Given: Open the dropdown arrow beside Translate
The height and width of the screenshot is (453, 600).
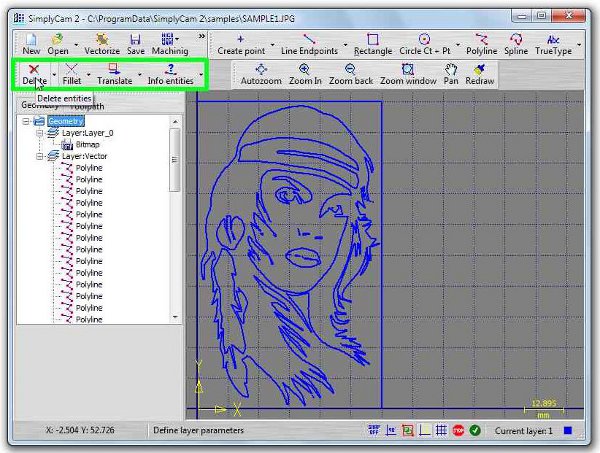Looking at the screenshot, I should point(140,75).
